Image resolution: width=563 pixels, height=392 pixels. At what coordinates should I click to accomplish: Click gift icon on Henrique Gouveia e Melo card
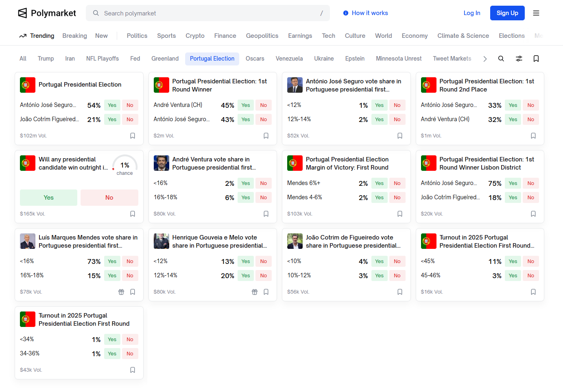pos(255,292)
